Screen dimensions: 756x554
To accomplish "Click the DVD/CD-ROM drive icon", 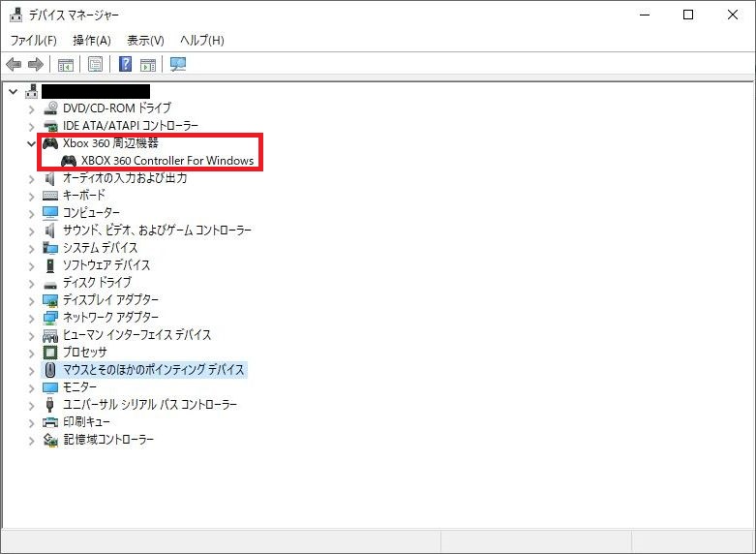I will pyautogui.click(x=50, y=108).
